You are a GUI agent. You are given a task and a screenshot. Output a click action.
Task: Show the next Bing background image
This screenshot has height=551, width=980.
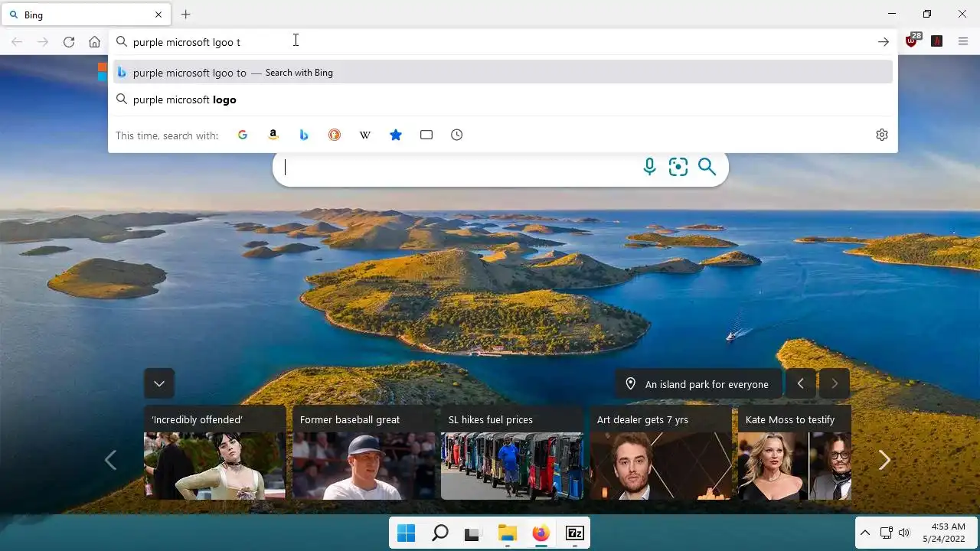835,383
